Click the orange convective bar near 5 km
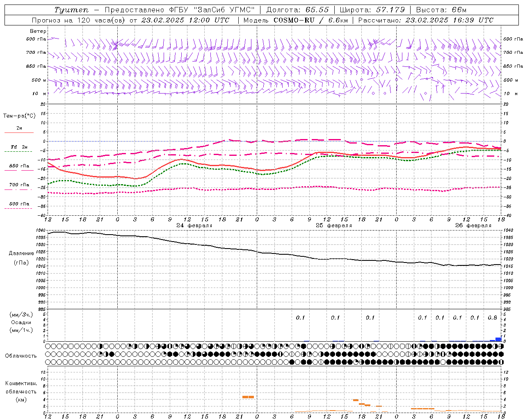The width and height of the screenshot is (525, 420). pos(248,397)
